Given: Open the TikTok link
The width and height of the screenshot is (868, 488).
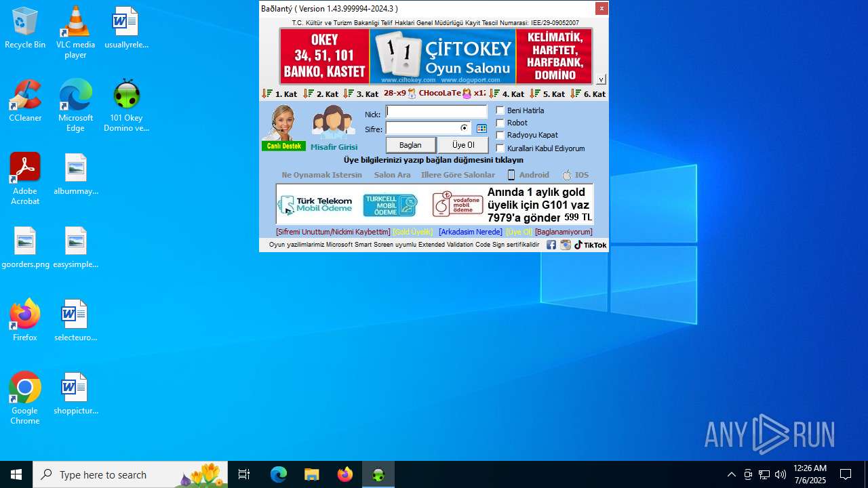Looking at the screenshot, I should coord(591,245).
